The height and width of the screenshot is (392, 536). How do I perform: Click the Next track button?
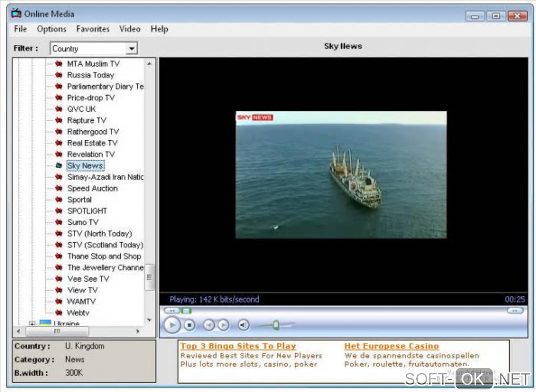pyautogui.click(x=223, y=325)
